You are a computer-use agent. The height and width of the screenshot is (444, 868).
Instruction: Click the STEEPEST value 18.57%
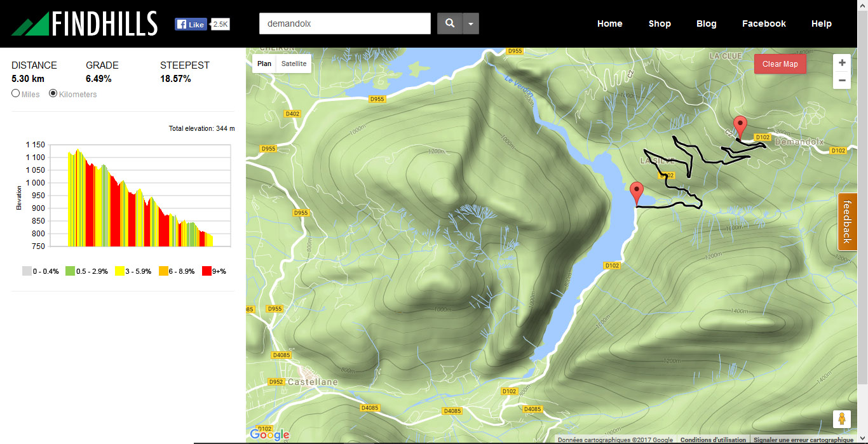pyautogui.click(x=175, y=79)
